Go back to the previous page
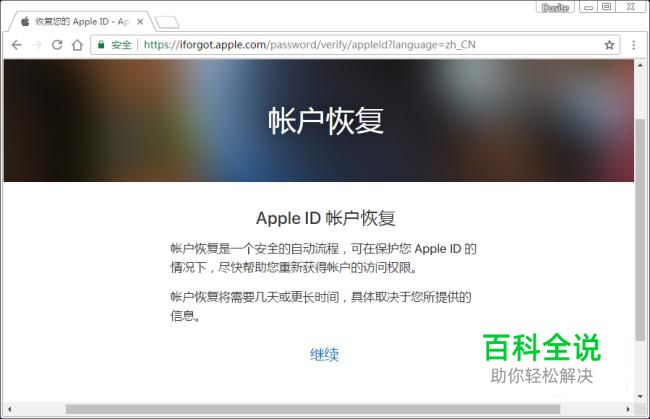Image resolution: width=650 pixels, height=419 pixels. pos(17,45)
